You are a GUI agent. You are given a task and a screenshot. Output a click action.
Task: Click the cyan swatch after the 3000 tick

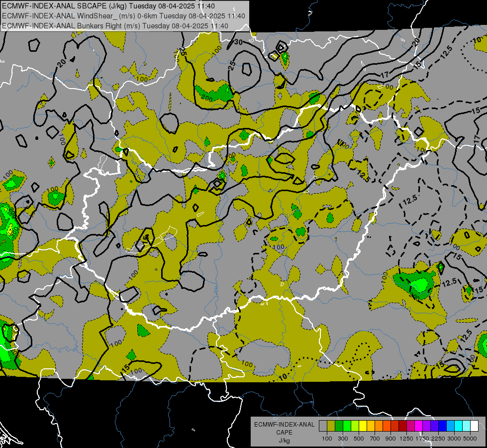[459, 426]
